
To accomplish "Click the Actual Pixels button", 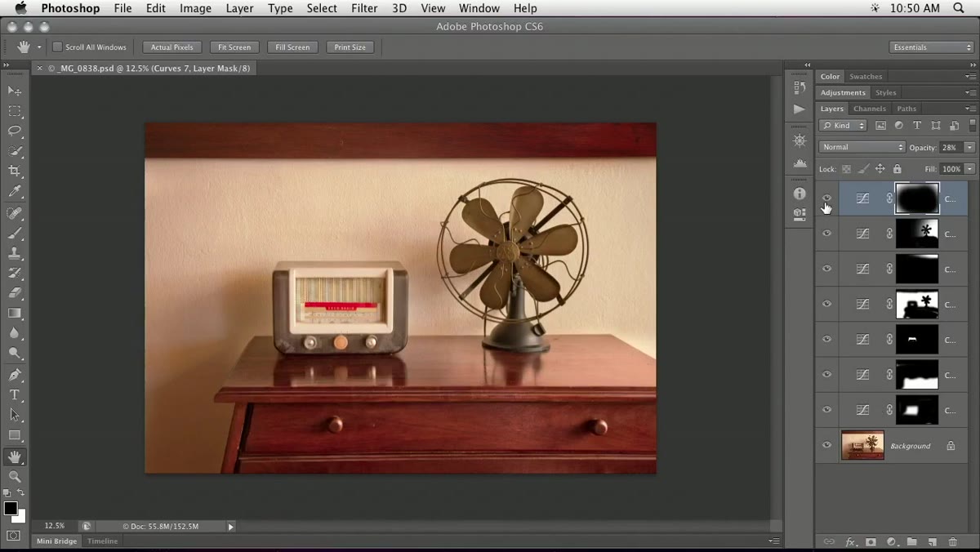I will click(172, 47).
